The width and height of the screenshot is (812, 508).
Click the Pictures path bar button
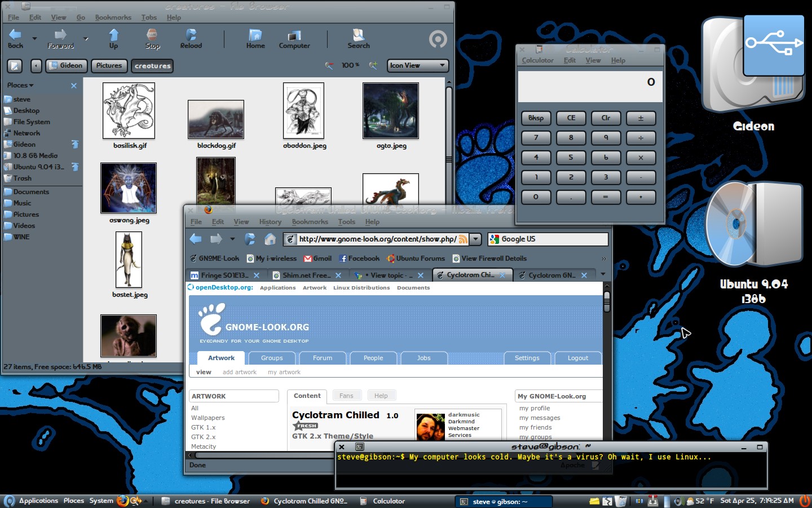coord(109,65)
